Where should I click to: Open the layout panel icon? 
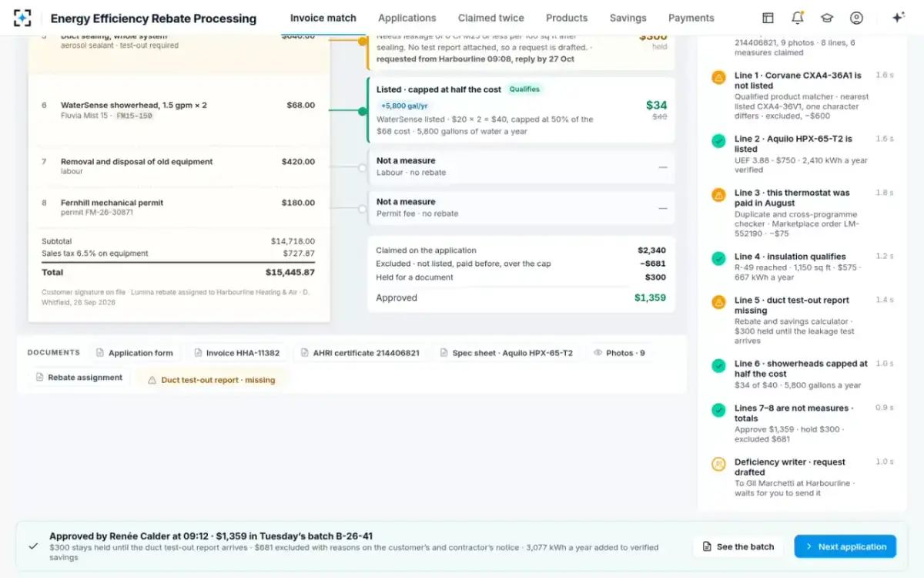click(768, 18)
